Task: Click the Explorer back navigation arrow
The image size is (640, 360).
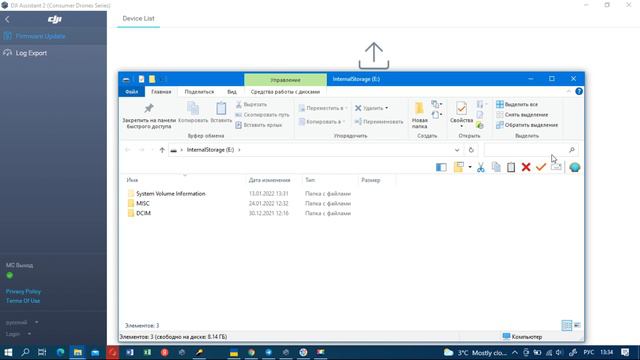Action: pyautogui.click(x=128, y=150)
